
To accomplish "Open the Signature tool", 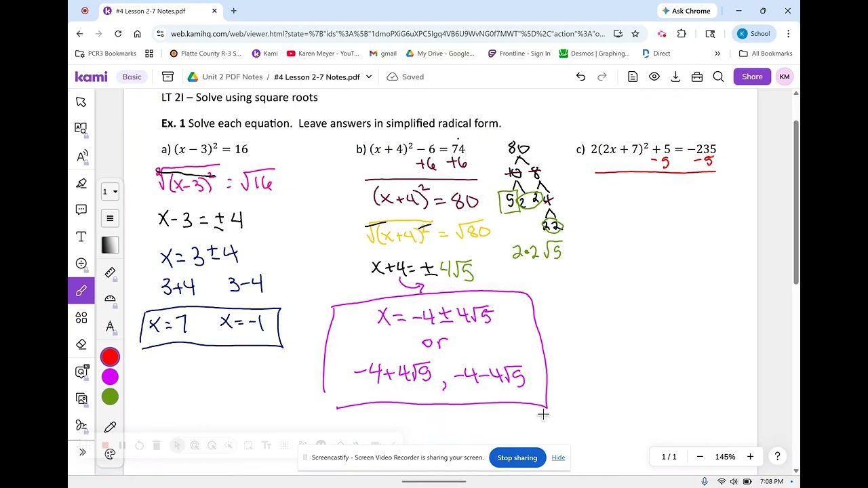I will tap(81, 425).
